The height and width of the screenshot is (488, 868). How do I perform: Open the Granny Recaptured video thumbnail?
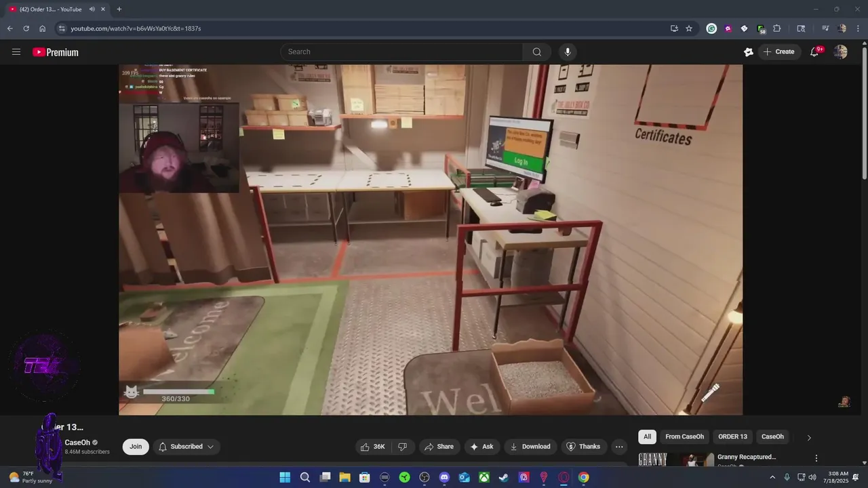point(676,460)
